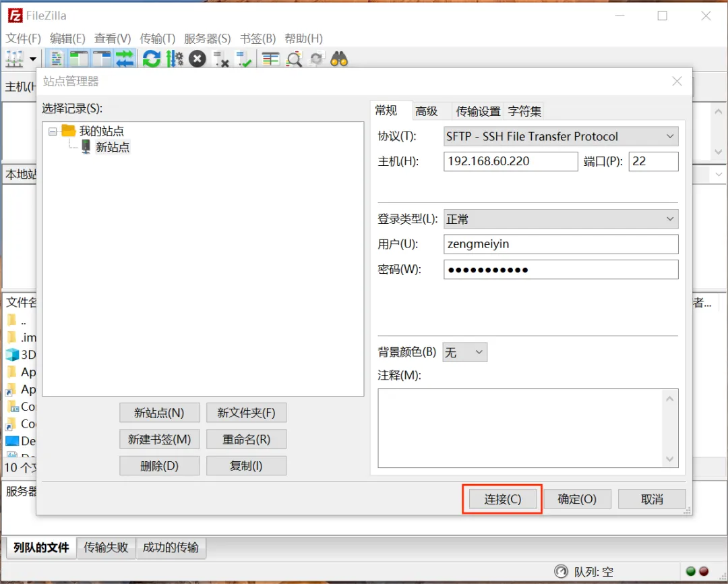Toggle the synchronized browsing icon

point(317,59)
